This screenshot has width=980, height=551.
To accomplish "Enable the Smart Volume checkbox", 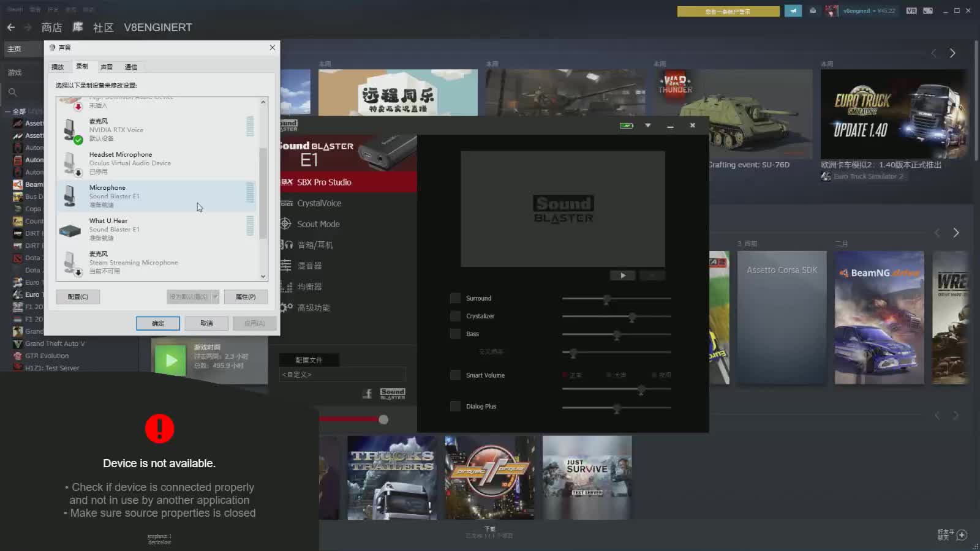I will (x=455, y=375).
